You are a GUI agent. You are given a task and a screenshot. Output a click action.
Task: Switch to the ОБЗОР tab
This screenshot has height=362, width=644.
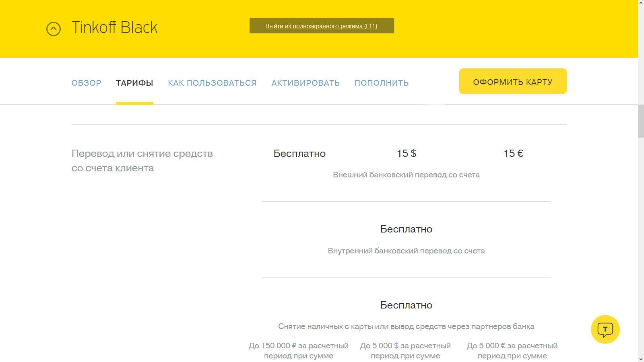coord(87,83)
